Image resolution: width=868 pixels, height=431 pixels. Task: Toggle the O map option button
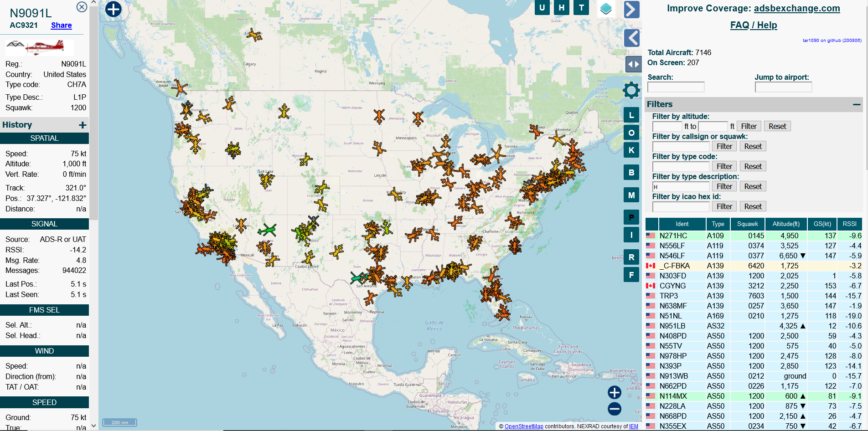pos(631,133)
